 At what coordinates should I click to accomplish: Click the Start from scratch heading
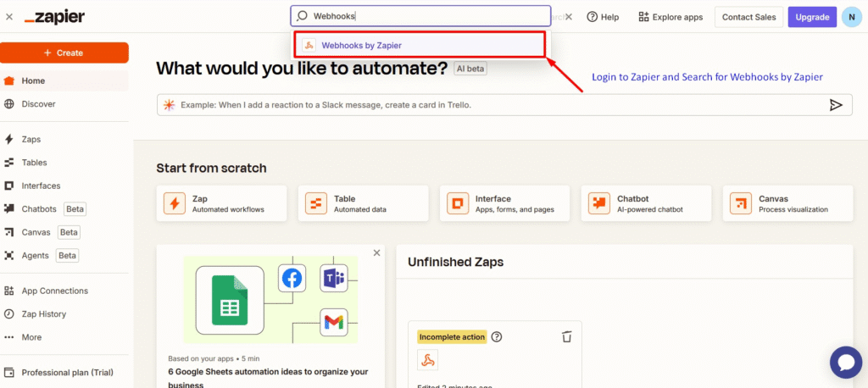pos(211,168)
